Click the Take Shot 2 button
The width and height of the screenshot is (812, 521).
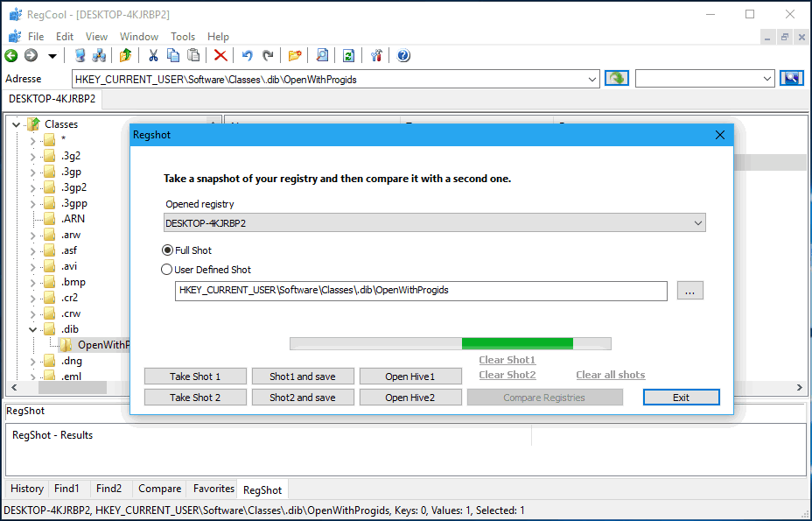pos(195,398)
